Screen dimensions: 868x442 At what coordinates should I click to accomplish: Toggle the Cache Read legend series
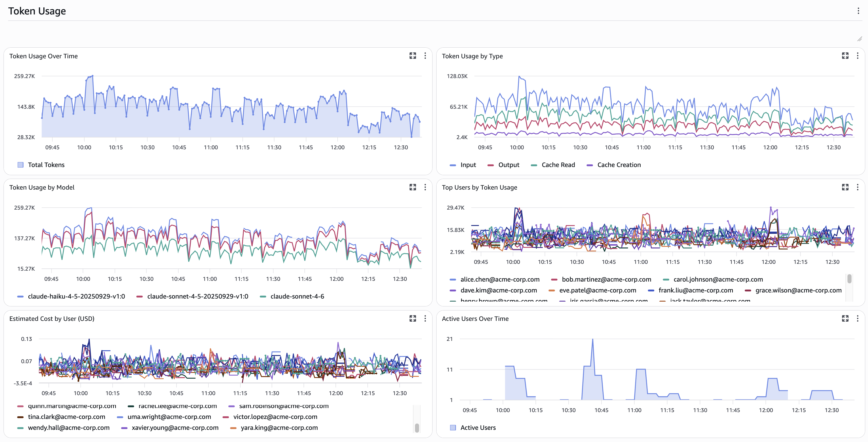tap(553, 165)
